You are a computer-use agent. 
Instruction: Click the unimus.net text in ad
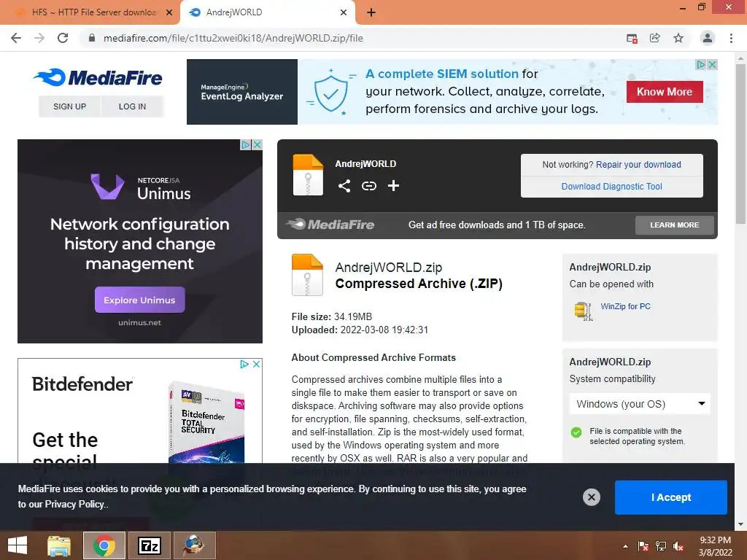click(x=139, y=322)
